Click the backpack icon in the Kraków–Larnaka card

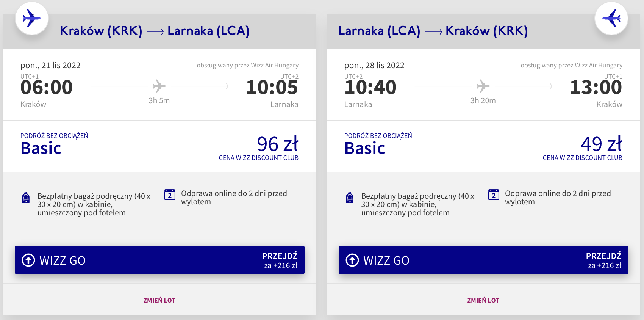pos(26,198)
